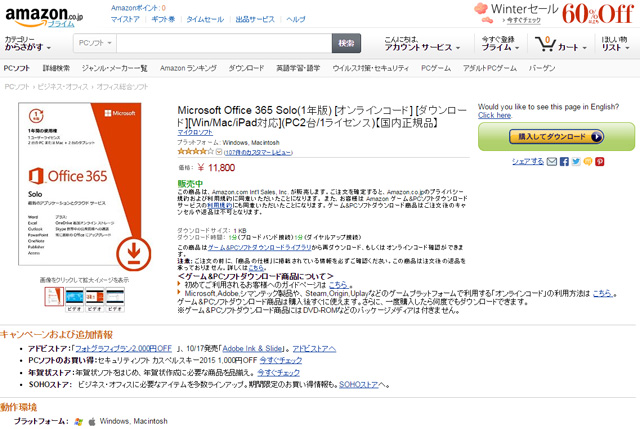This screenshot has height=429, width=640.
Task: Open PCゲーム nav item
Action: [436, 68]
